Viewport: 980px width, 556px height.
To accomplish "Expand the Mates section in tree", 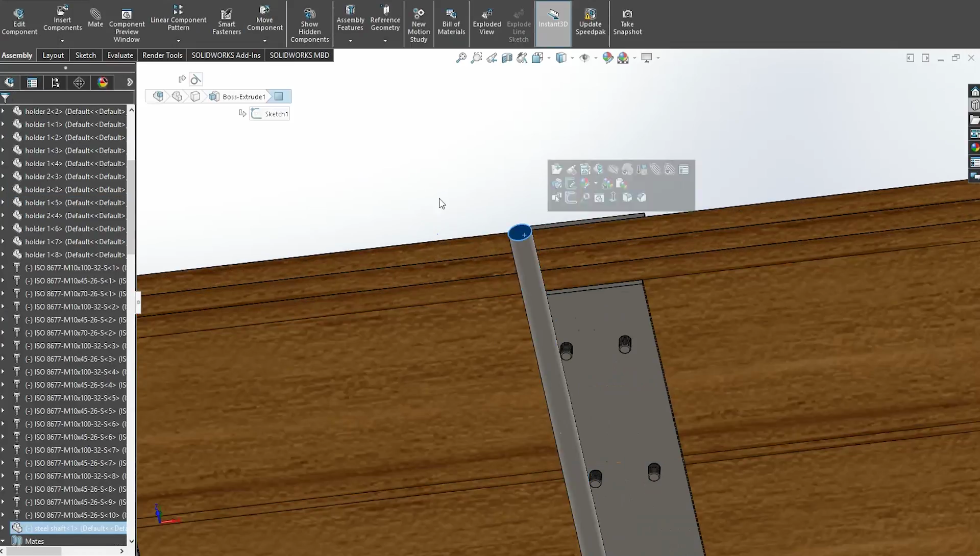I will click(x=6, y=541).
